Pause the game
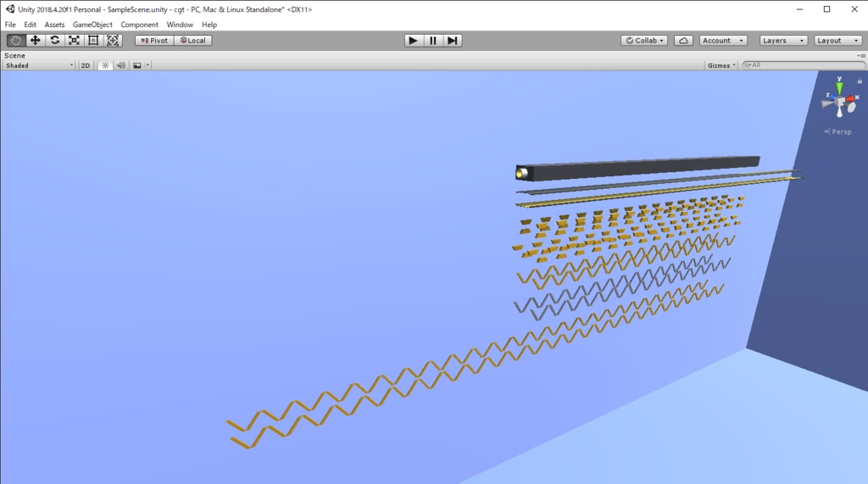 433,41
